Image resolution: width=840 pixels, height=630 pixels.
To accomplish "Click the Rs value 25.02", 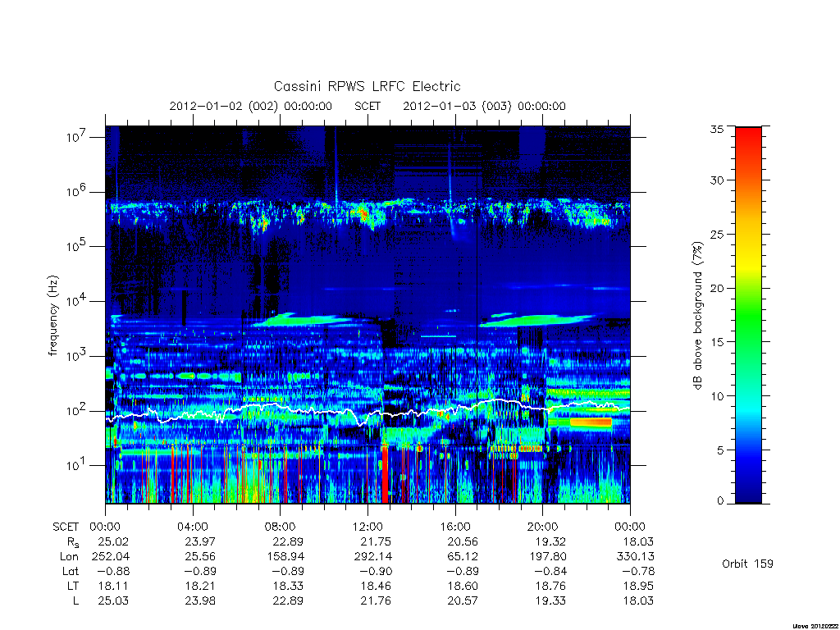I will (113, 541).
